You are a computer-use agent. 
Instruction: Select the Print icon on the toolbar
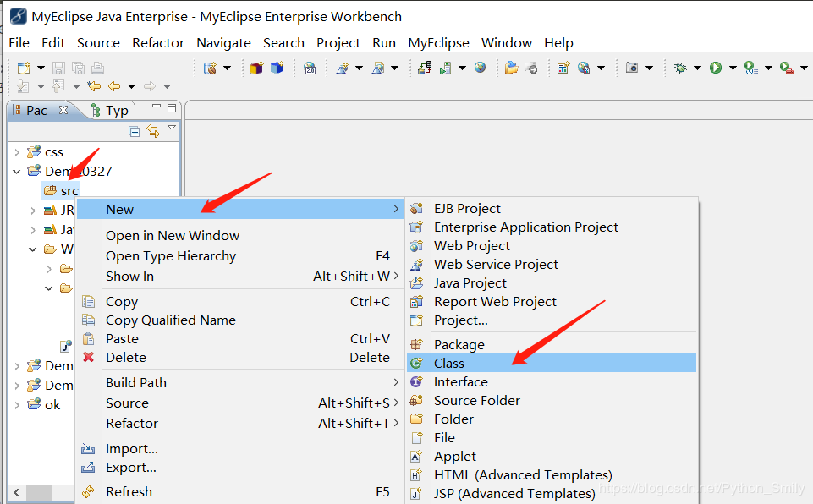[96, 67]
